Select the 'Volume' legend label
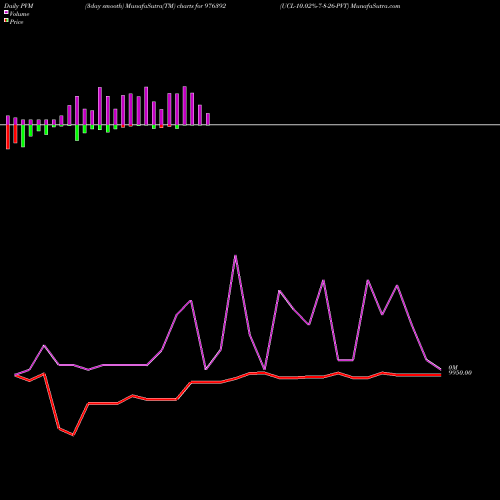The height and width of the screenshot is (500, 500). (x=19, y=14)
